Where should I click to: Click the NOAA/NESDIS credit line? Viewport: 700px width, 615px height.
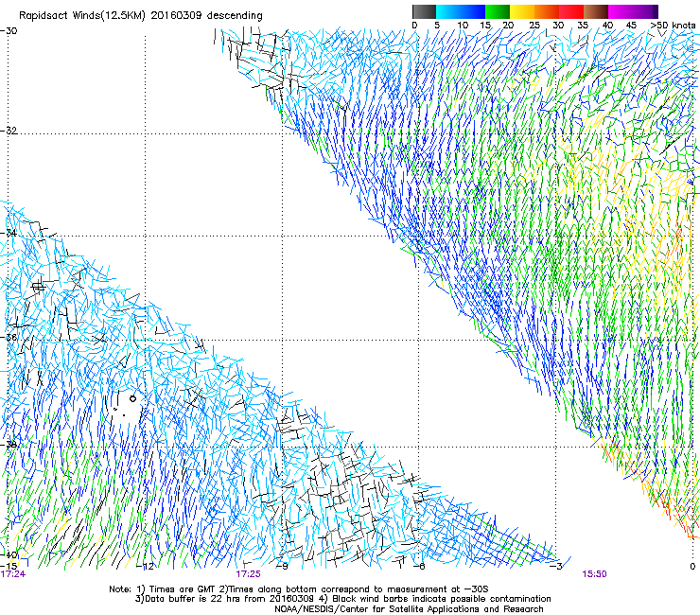click(x=409, y=609)
